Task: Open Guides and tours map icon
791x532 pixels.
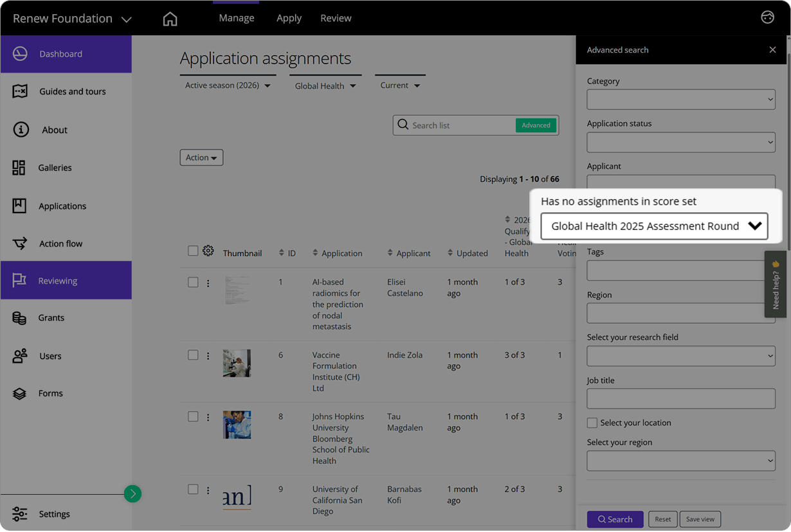Action: [20, 91]
